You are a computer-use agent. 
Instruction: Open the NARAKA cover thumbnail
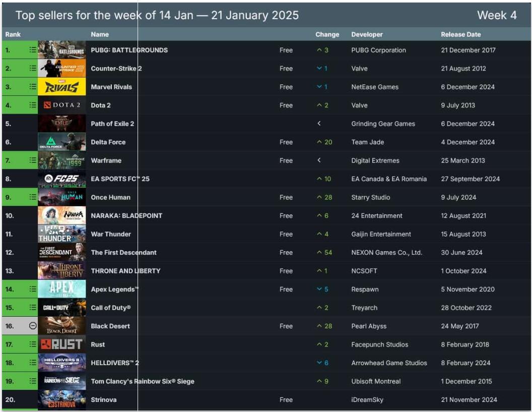(62, 215)
